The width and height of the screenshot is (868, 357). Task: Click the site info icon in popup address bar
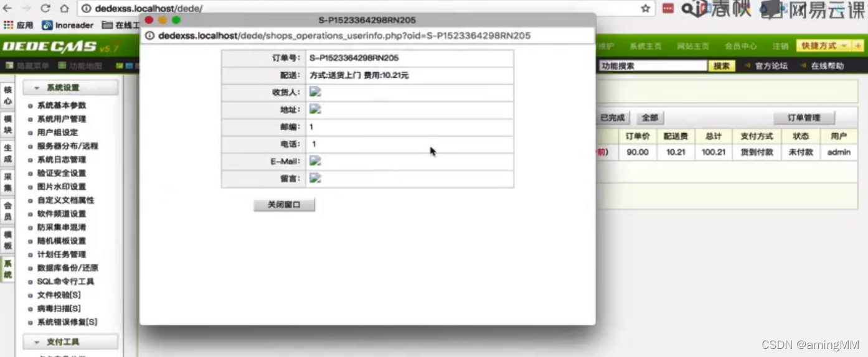150,36
